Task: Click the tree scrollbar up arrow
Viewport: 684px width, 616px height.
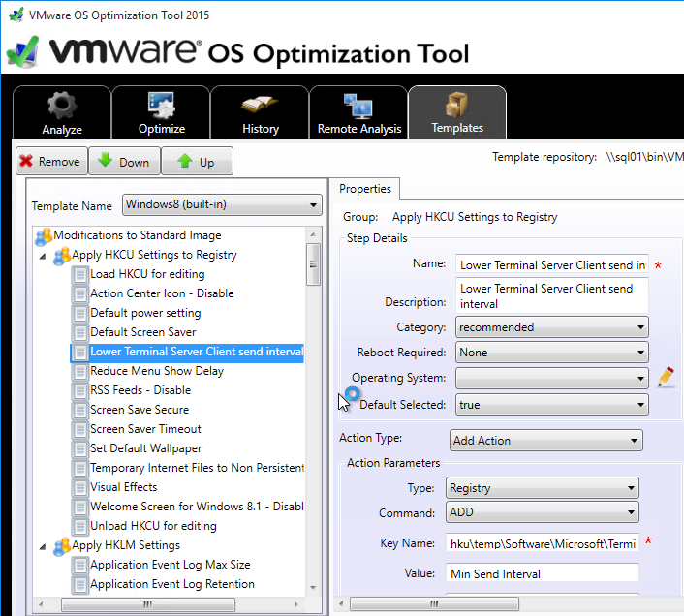Action: click(x=313, y=234)
